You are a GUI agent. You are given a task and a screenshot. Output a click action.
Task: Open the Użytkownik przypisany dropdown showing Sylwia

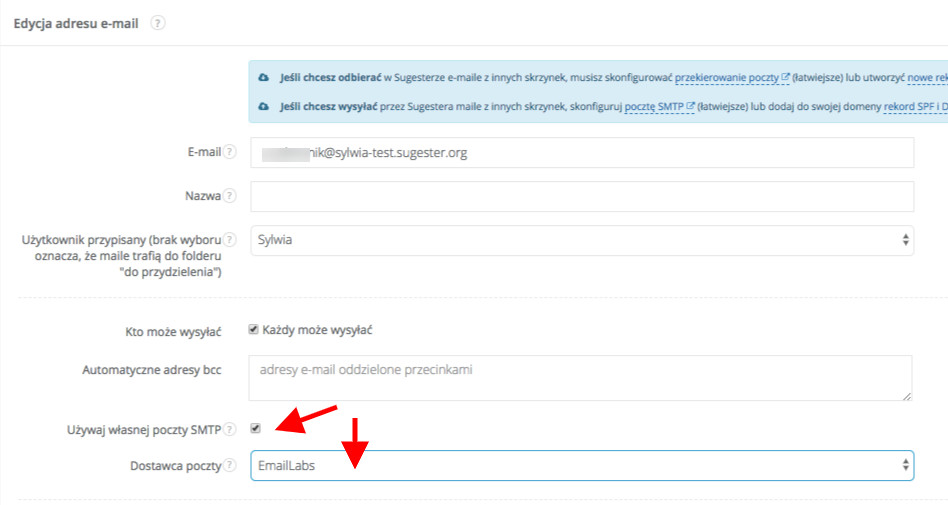[581, 240]
